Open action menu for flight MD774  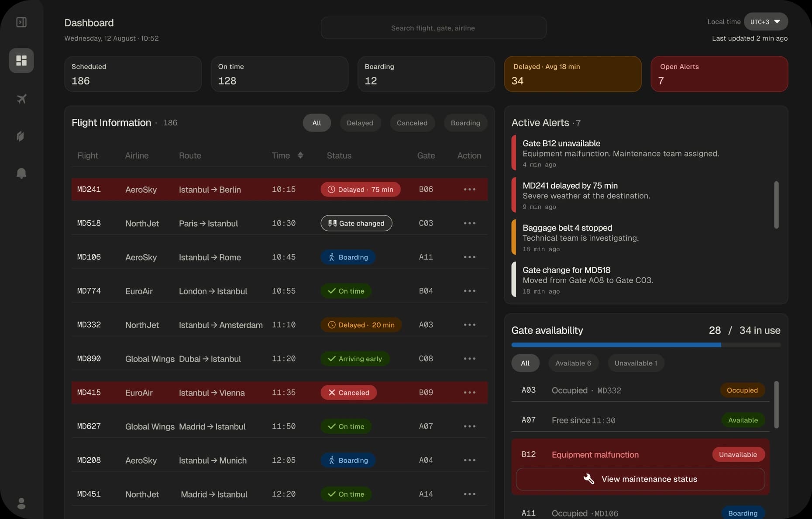[470, 291]
